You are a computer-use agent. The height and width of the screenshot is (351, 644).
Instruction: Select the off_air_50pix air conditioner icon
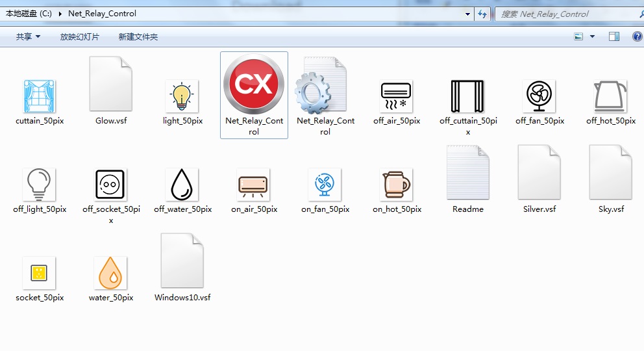coord(397,96)
